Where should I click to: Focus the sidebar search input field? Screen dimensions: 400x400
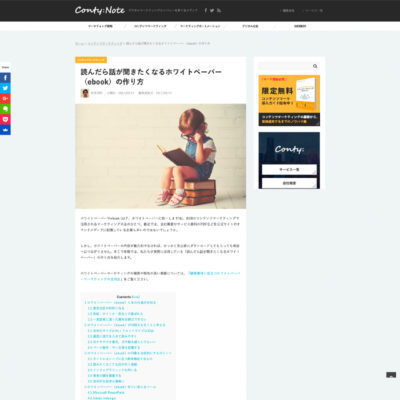pyautogui.click(x=285, y=66)
